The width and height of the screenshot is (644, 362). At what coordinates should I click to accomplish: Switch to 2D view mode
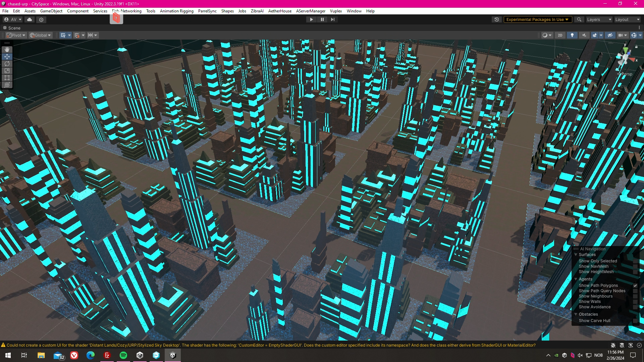pos(560,35)
